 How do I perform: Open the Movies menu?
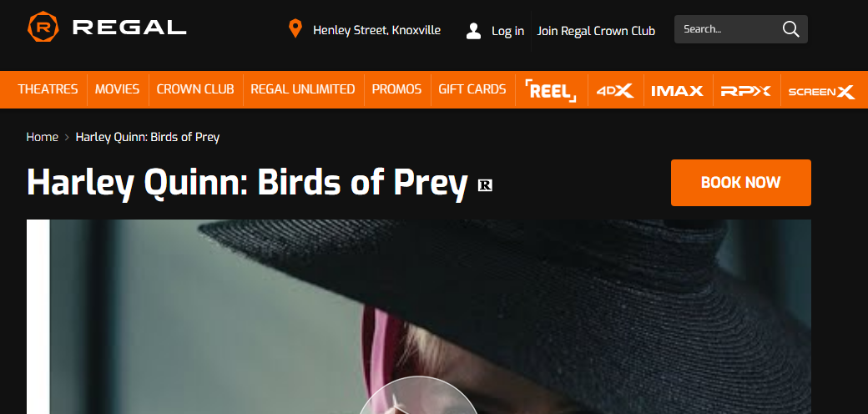118,89
